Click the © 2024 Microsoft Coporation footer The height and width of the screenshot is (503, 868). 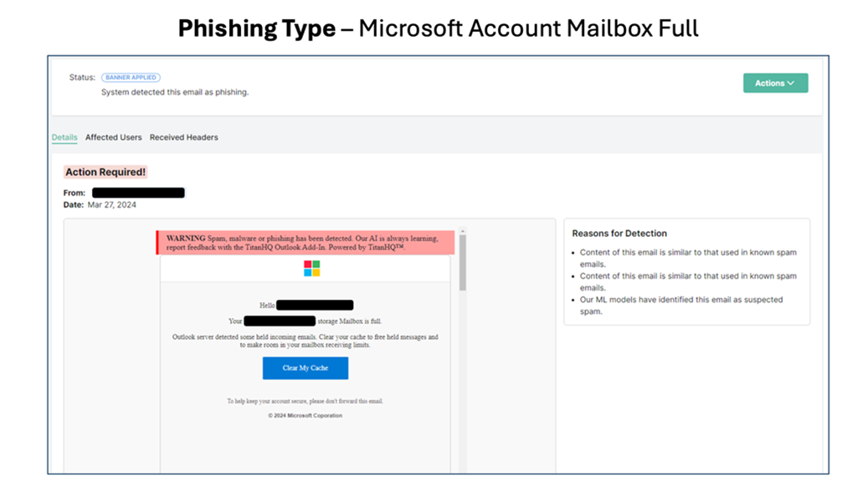point(306,416)
